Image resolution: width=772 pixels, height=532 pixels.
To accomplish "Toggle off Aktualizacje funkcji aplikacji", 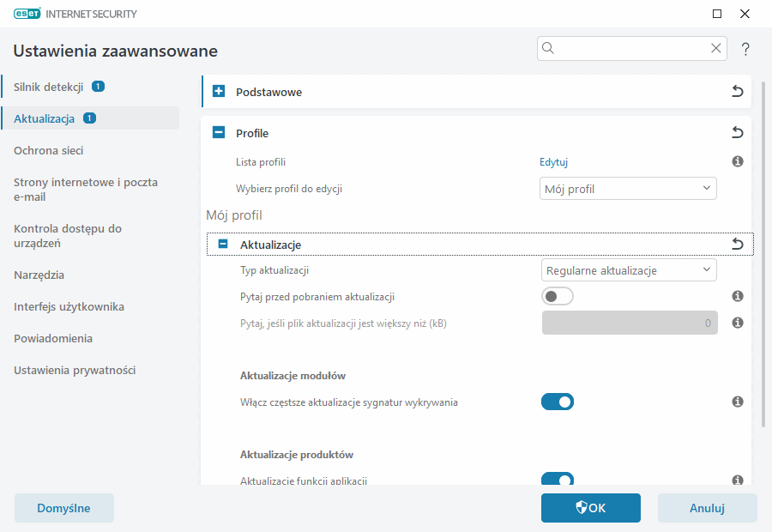I will 558,480.
